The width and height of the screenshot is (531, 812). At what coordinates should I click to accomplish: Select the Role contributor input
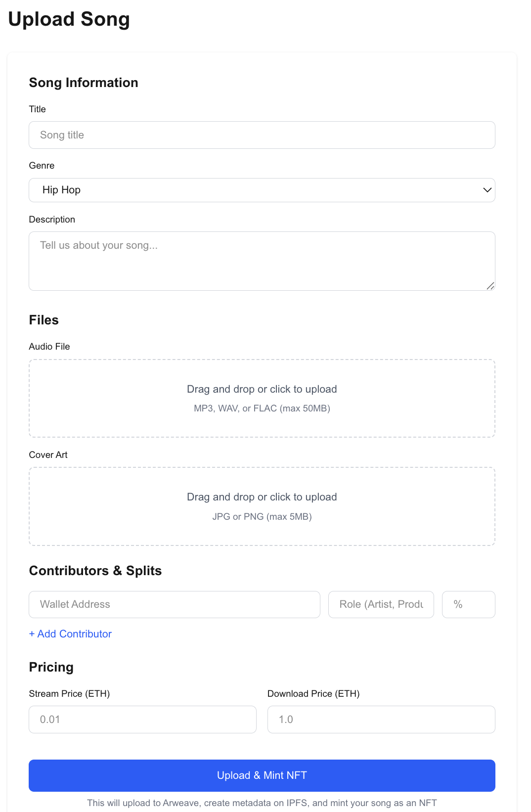point(381,604)
